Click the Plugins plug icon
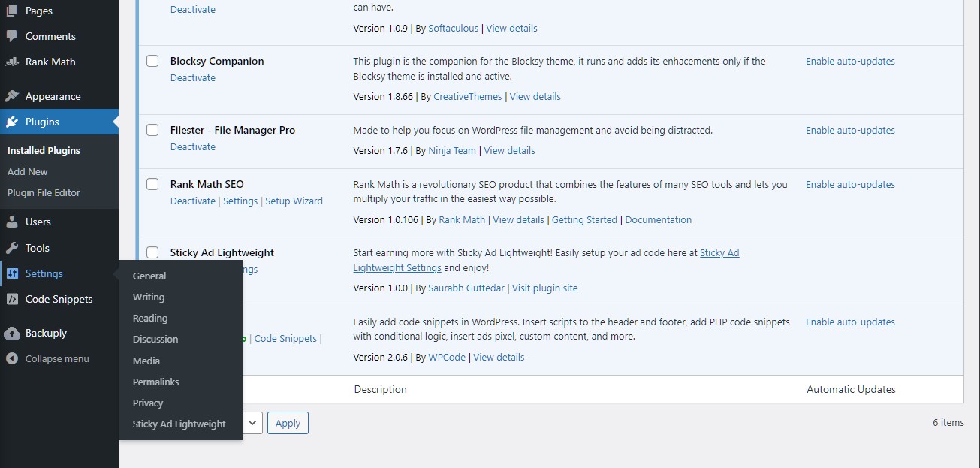 tap(12, 122)
